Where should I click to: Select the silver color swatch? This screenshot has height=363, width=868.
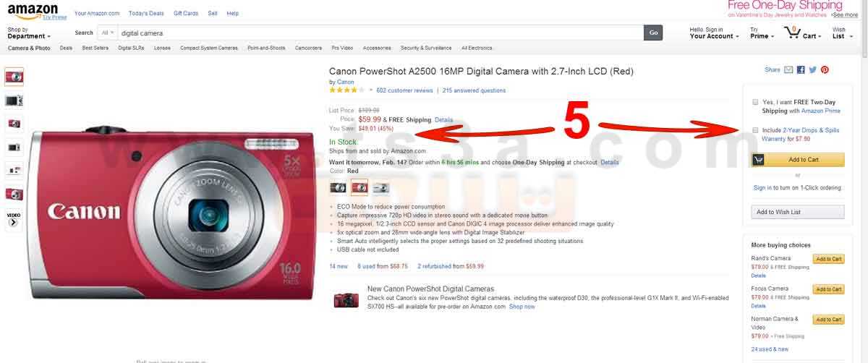coord(380,187)
